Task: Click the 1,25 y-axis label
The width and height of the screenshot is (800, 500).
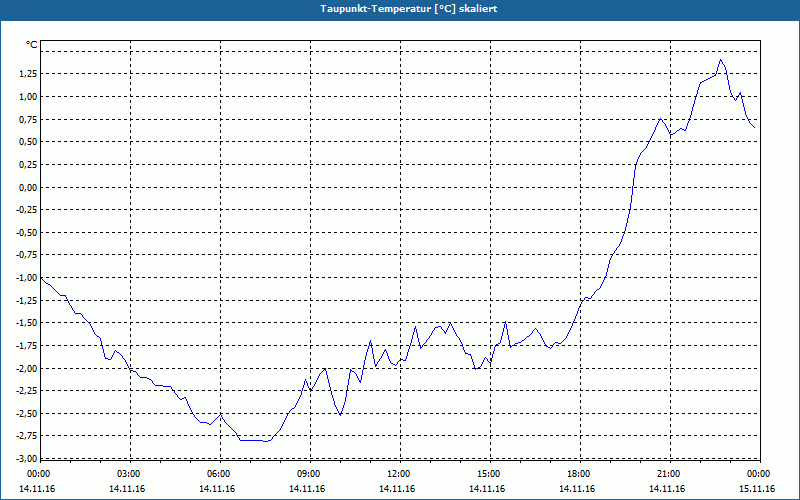Action: (28, 74)
